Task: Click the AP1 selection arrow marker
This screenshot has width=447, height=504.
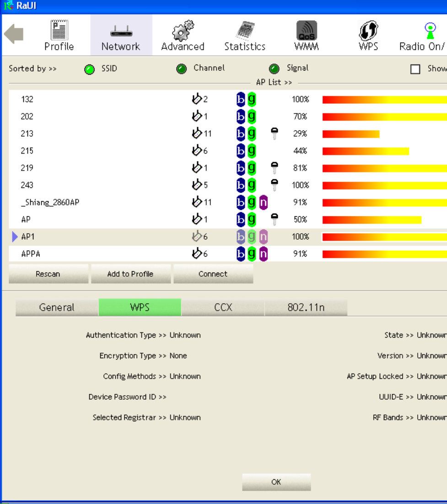Action: (x=15, y=236)
